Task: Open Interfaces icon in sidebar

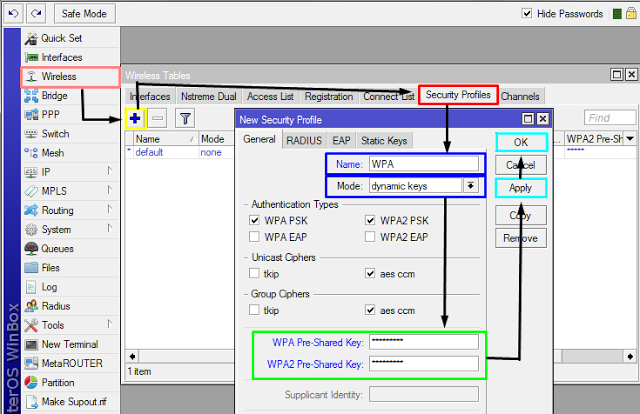Action: point(31,58)
